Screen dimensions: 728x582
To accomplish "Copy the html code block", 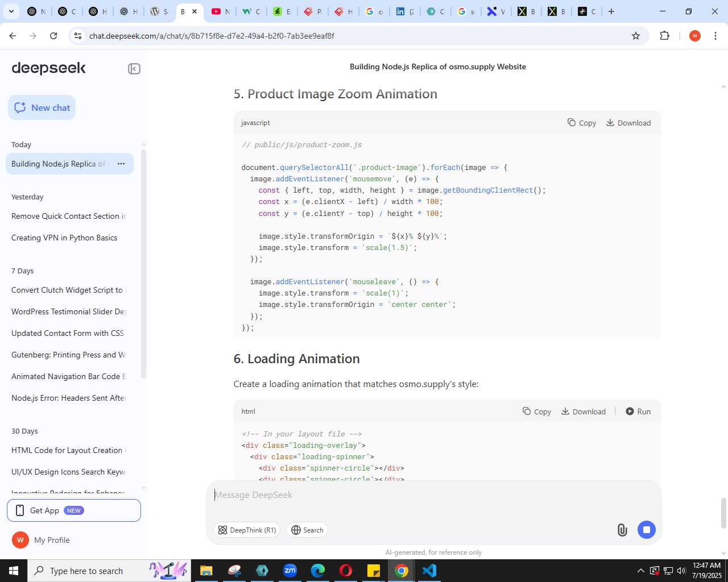I will (x=537, y=411).
